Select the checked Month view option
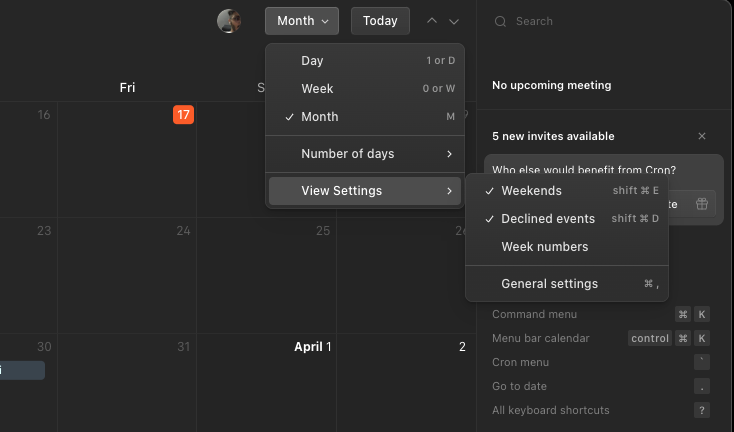 click(x=365, y=117)
